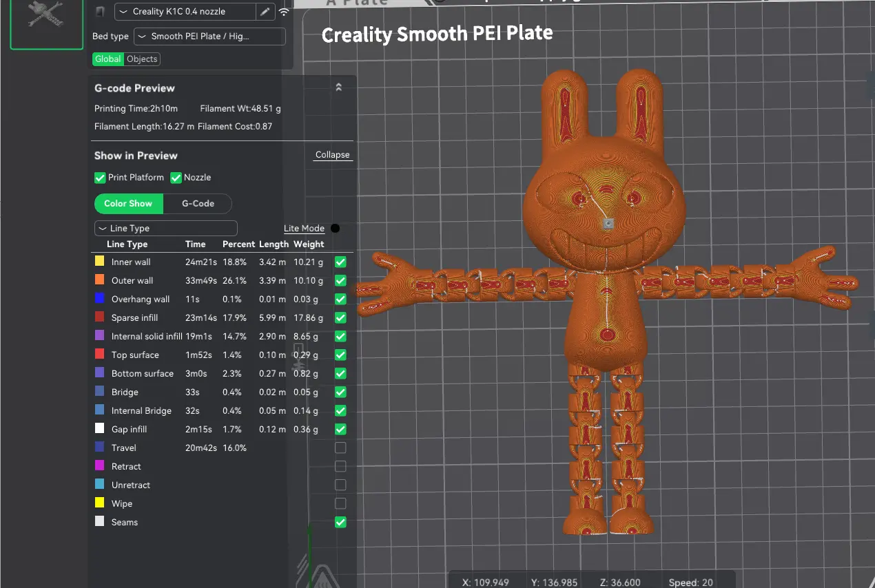Toggle Internal solid infill visibility checkbox
This screenshot has height=588, width=875.
pos(340,336)
